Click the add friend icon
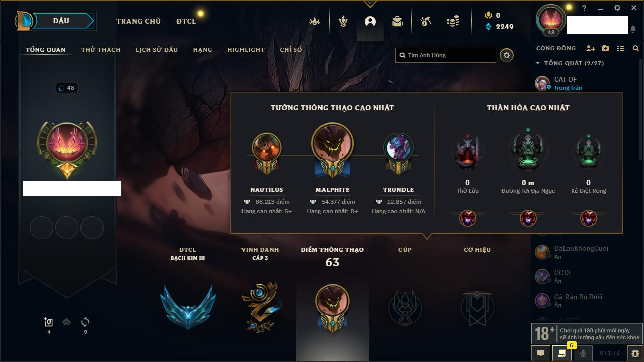 (591, 48)
